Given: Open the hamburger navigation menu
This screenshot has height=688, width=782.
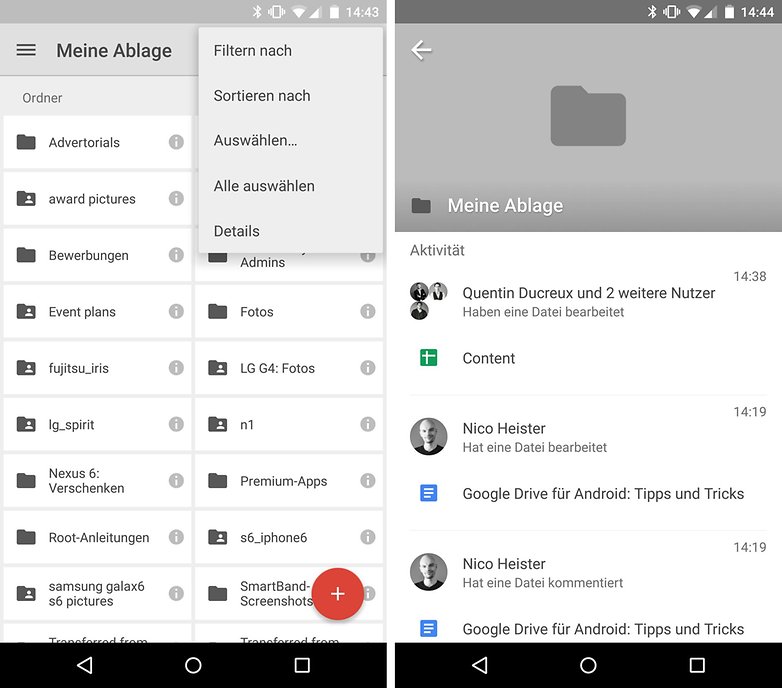Looking at the screenshot, I should tap(26, 50).
